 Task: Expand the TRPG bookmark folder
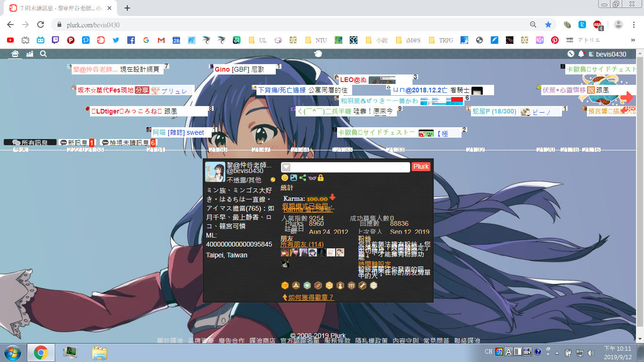pos(441,41)
